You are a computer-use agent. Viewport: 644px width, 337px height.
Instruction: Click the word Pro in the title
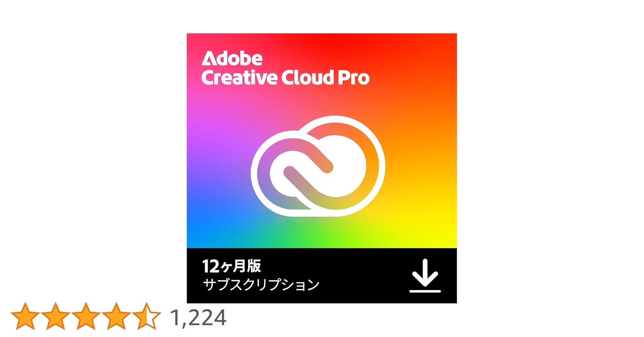353,78
